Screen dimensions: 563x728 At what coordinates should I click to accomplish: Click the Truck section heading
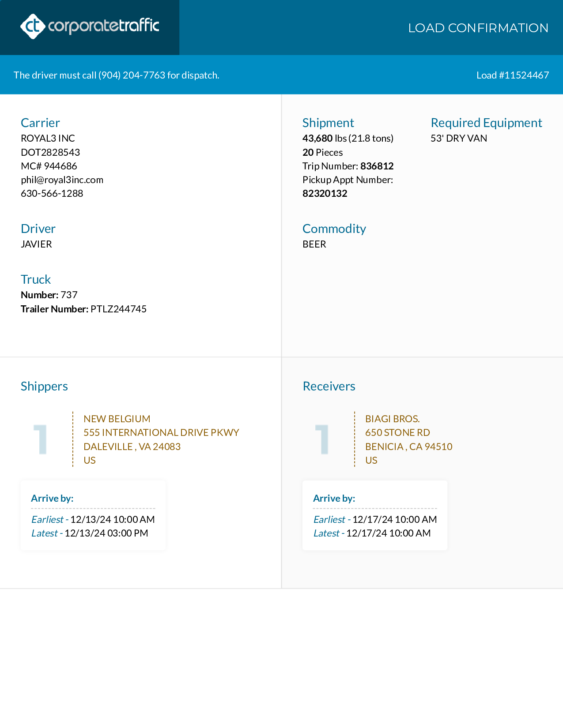(36, 279)
